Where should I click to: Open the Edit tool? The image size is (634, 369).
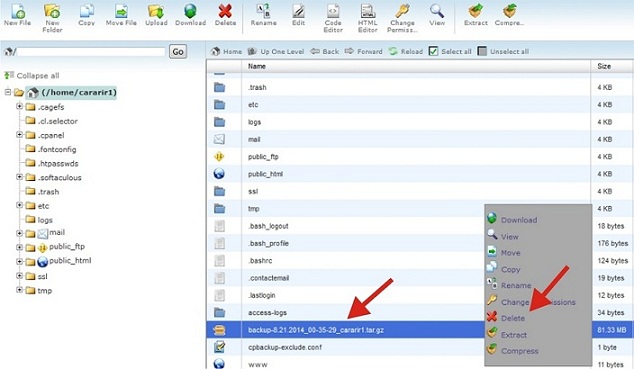point(298,15)
